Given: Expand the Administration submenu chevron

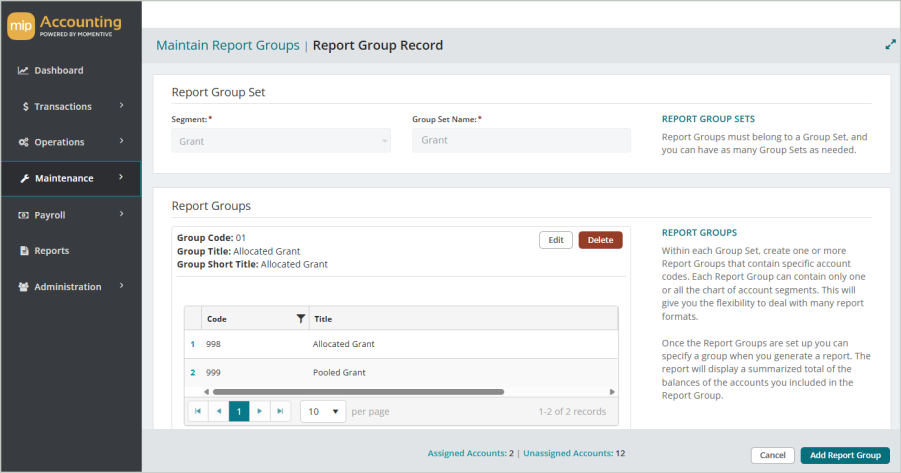Looking at the screenshot, I should coord(121,286).
